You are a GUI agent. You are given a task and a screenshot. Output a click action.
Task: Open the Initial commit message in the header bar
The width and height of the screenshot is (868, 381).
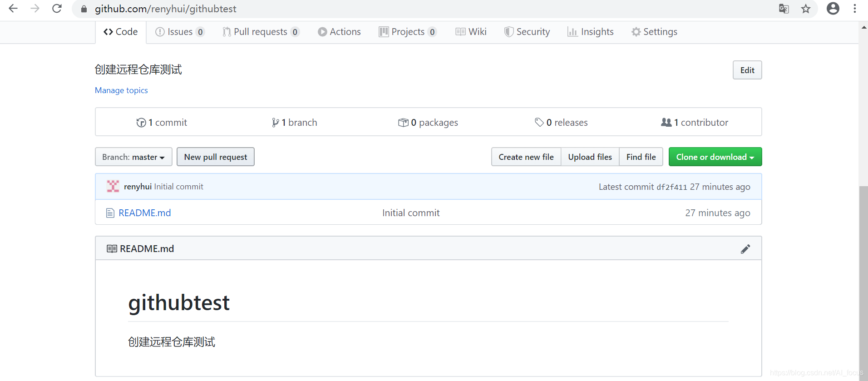(x=178, y=187)
